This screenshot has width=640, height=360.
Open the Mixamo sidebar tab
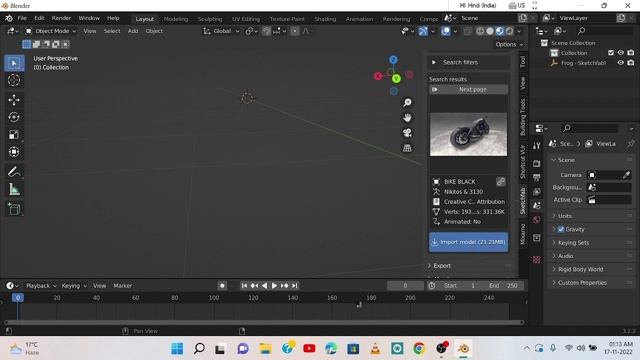pyautogui.click(x=522, y=234)
